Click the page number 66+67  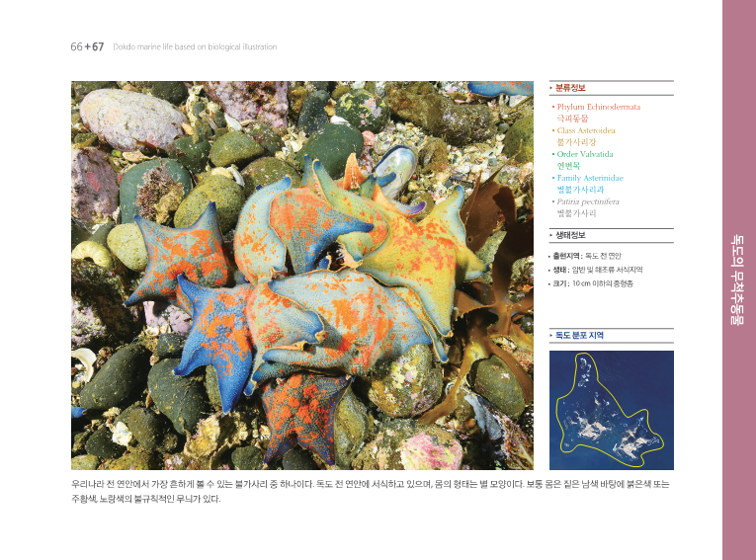(87, 46)
